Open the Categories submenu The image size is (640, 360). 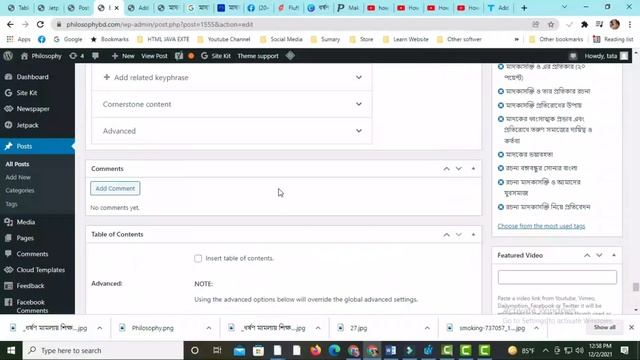click(x=20, y=191)
